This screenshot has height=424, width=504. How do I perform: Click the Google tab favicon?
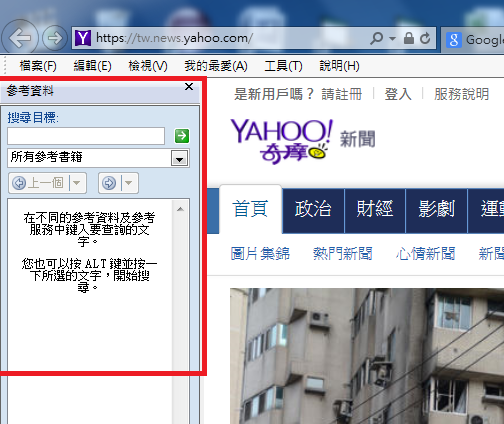click(454, 40)
